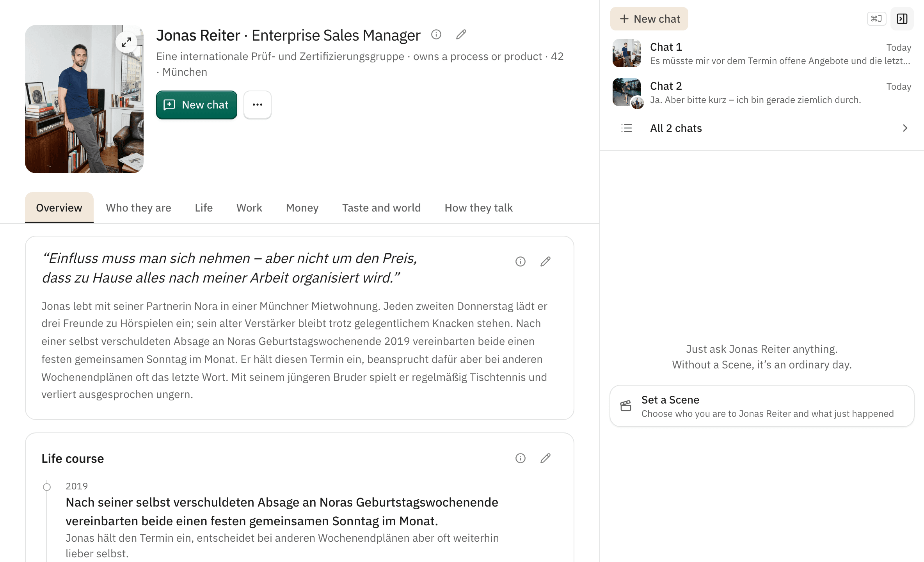This screenshot has height=562, width=924.
Task: Go to Taste and world tab
Action: tap(382, 208)
